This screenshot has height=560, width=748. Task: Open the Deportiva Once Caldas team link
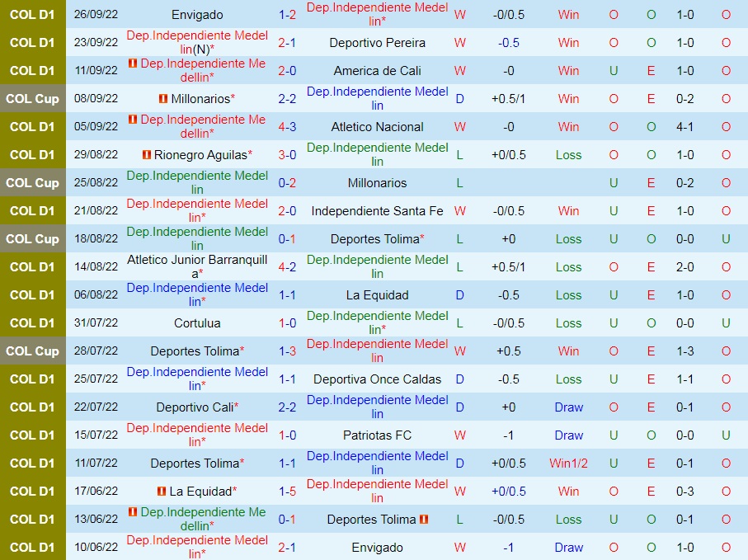tap(378, 379)
